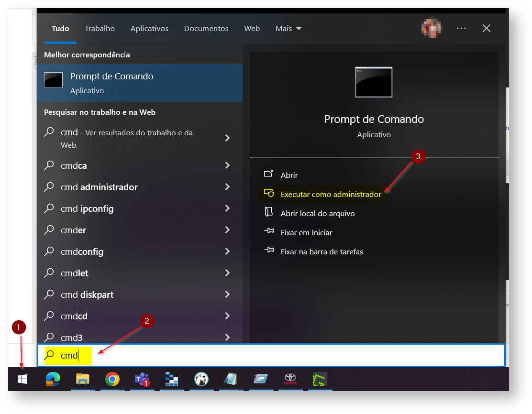Click Abrir action

(289, 175)
